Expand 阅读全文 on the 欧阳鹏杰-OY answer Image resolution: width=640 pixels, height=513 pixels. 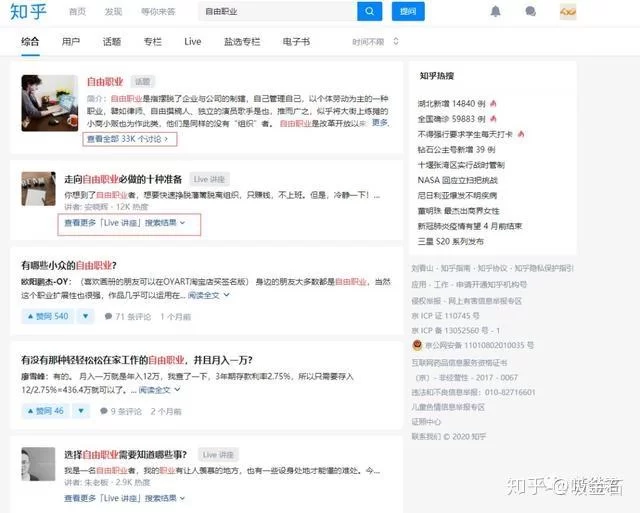(203, 295)
